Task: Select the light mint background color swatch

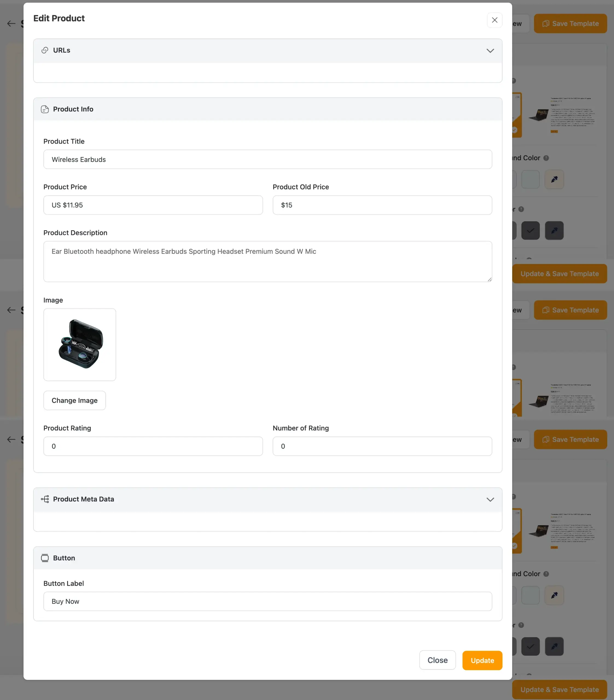Action: tap(530, 179)
